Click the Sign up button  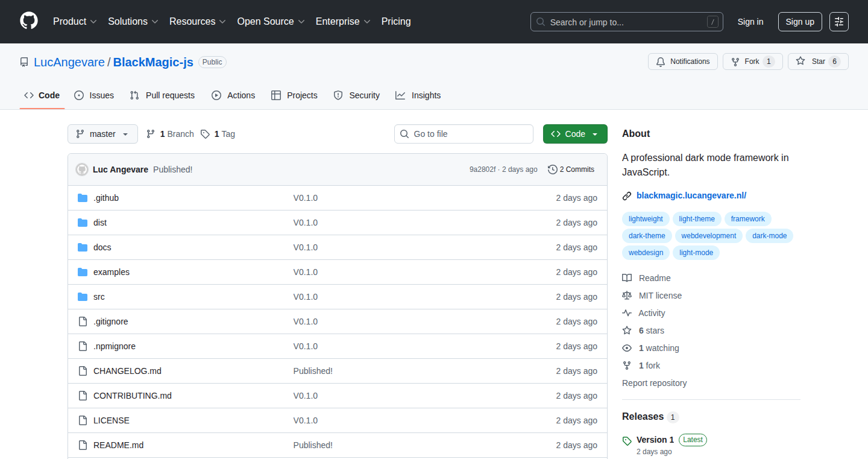click(x=800, y=22)
